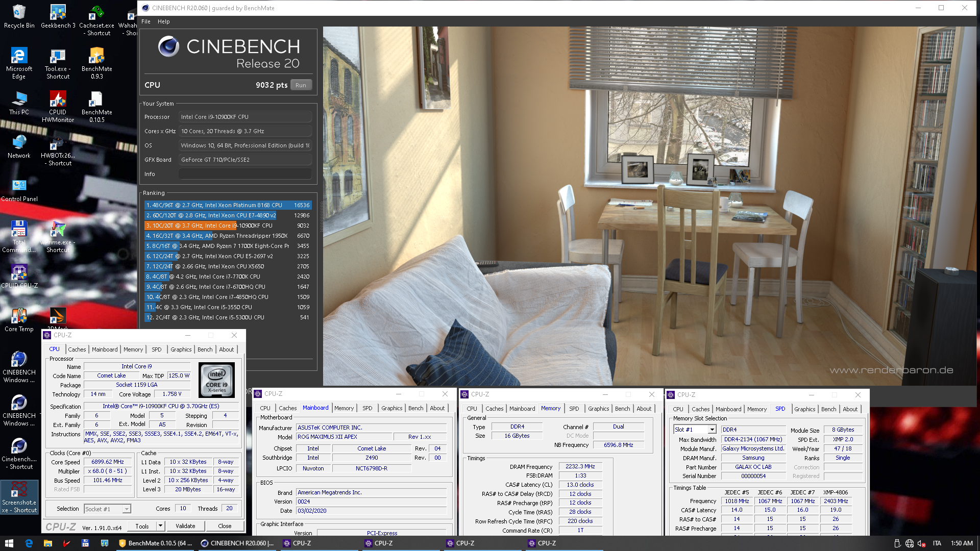Click the taskbar clock showing 1:50 AM
This screenshot has width=980, height=551.
(962, 543)
